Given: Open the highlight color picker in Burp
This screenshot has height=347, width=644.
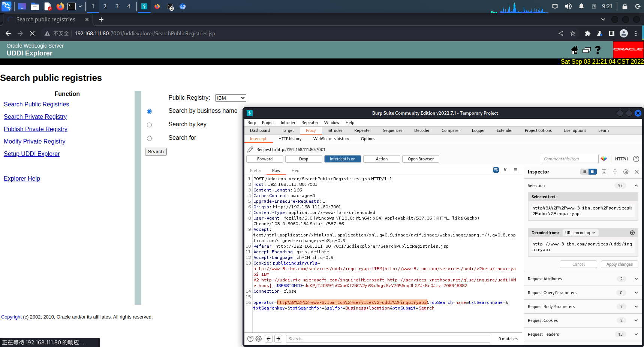Looking at the screenshot, I should point(604,159).
